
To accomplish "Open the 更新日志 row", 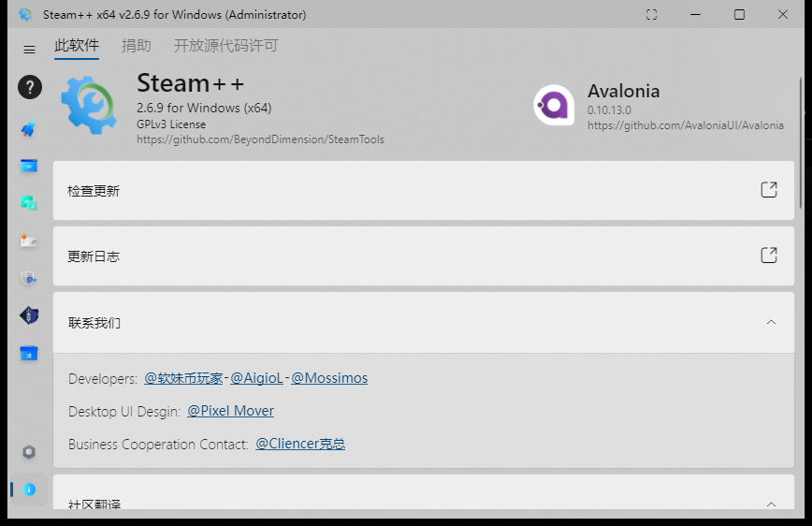I will (424, 256).
